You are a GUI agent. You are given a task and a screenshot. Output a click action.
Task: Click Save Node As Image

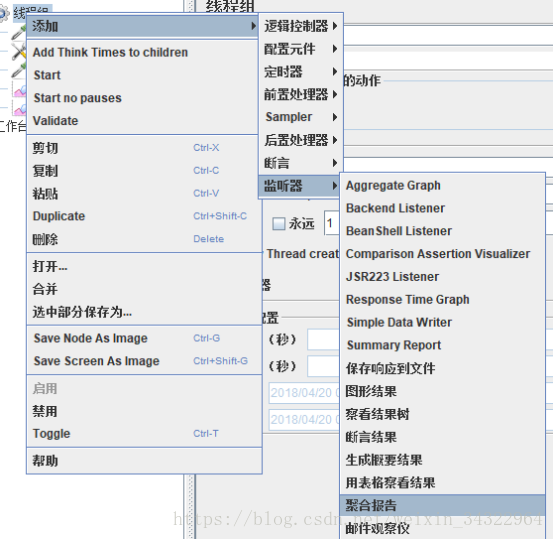[x=144, y=338]
